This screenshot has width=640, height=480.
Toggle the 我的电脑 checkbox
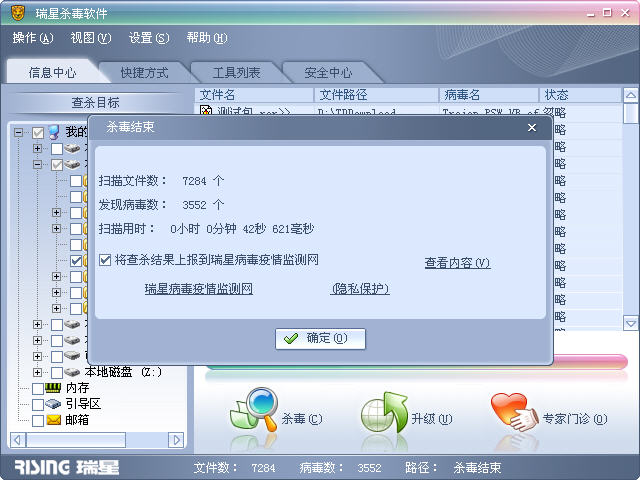[38, 132]
